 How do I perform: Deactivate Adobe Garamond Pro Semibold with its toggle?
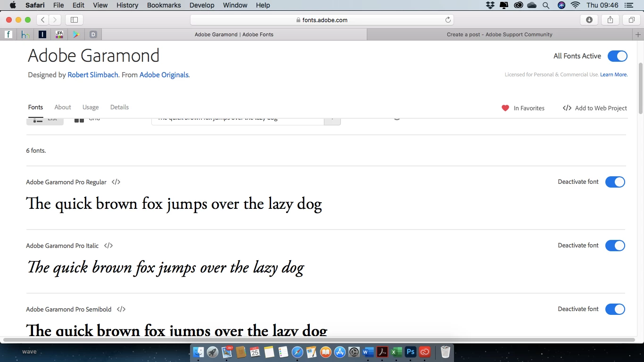615,309
